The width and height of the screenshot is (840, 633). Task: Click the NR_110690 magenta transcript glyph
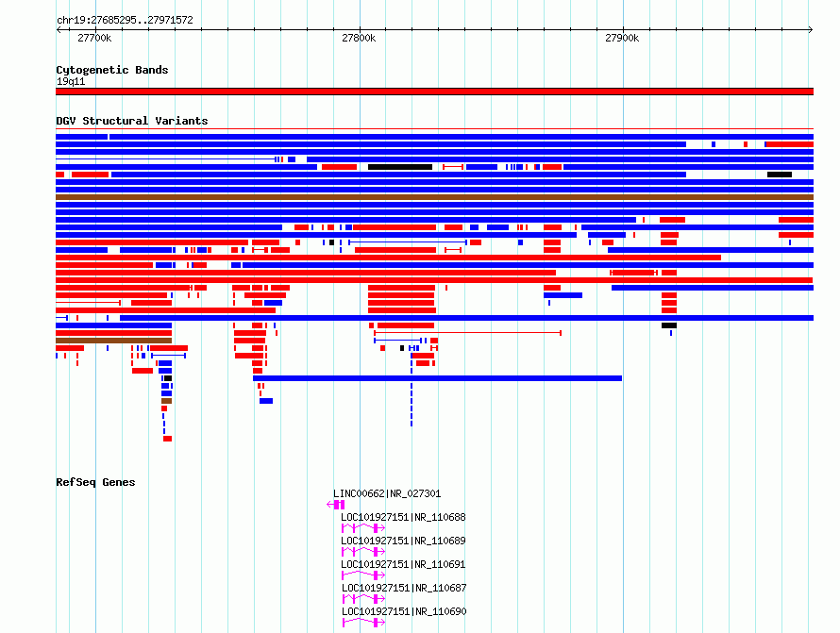[x=363, y=623]
